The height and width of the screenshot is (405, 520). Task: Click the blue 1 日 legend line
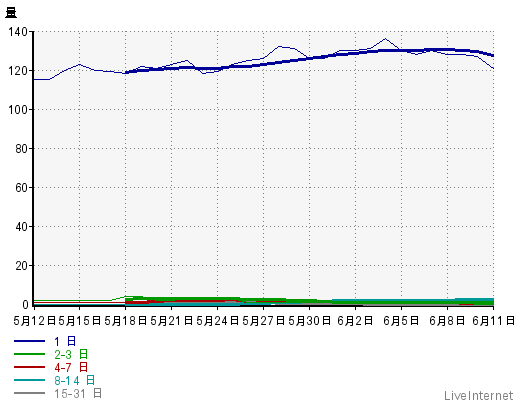(x=29, y=341)
